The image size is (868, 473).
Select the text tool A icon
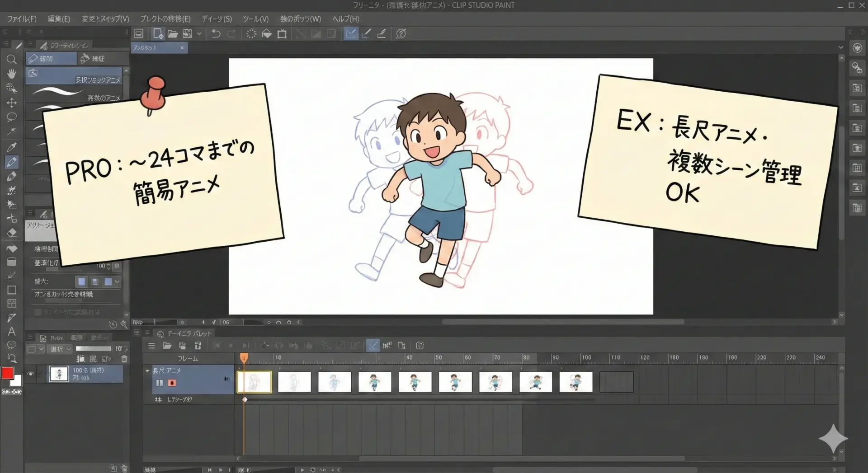11,332
